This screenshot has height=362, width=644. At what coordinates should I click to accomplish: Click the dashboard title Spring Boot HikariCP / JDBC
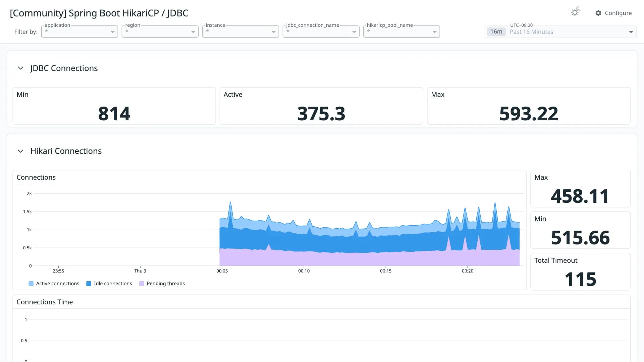click(x=99, y=13)
